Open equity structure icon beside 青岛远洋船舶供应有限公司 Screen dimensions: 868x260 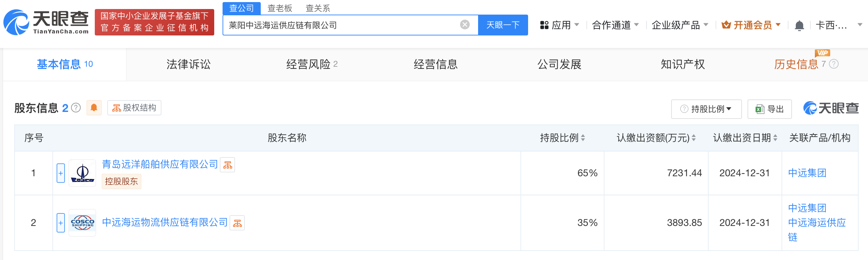coord(228,165)
